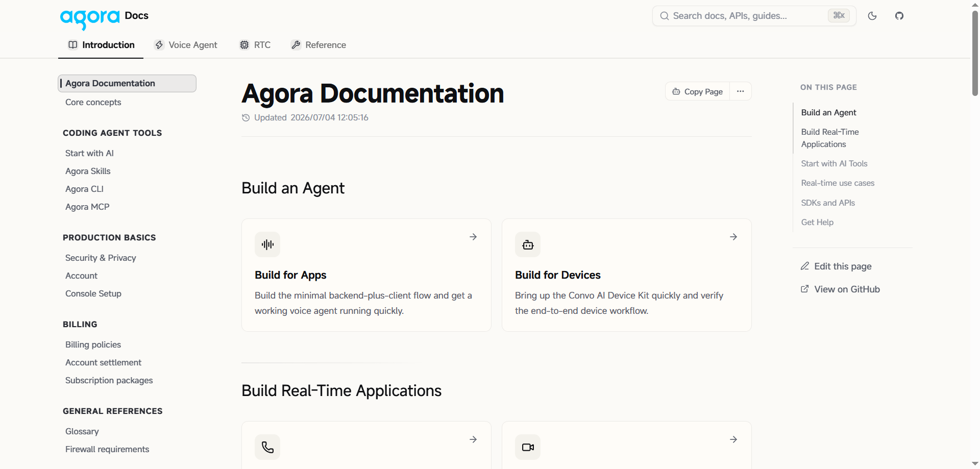Jump to Build Real-Time Applications in page outline
This screenshot has height=469, width=980.
pyautogui.click(x=830, y=138)
